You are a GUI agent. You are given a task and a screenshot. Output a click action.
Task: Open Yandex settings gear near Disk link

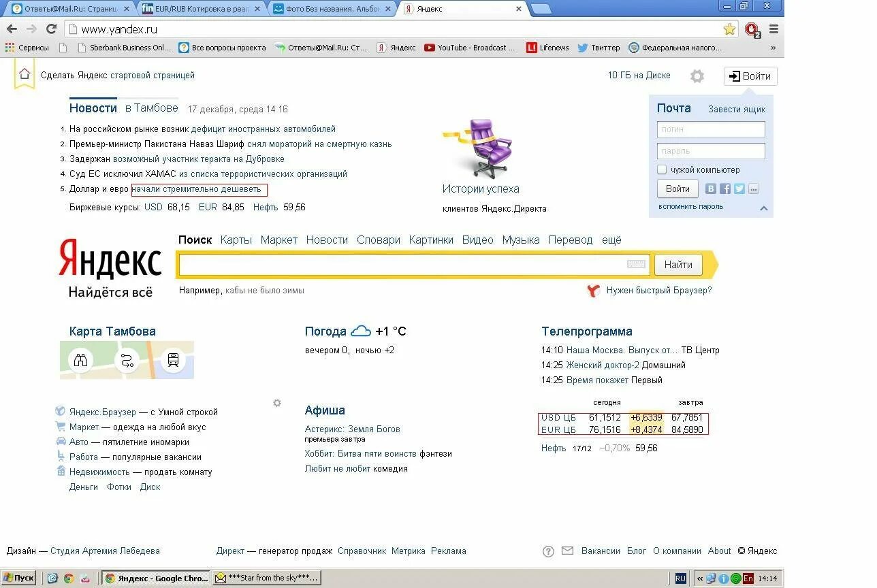pos(697,76)
